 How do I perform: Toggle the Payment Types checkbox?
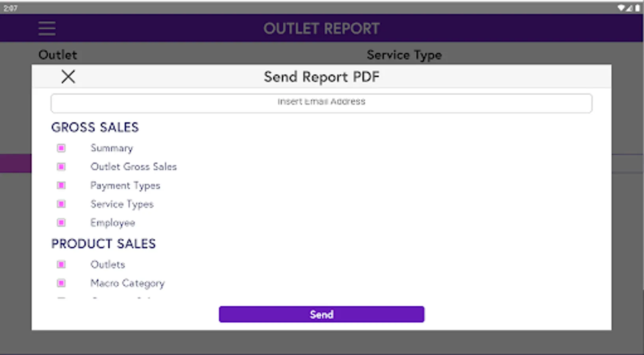tap(61, 185)
